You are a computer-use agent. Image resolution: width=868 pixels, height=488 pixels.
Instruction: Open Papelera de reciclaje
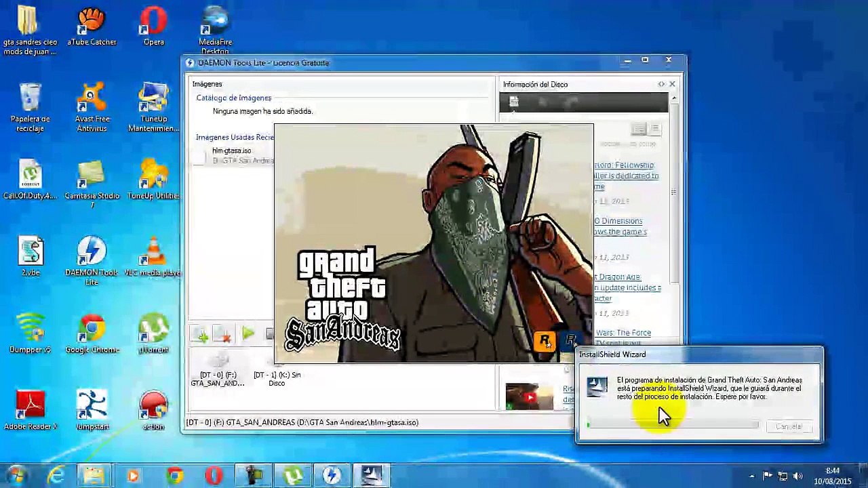tap(30, 107)
